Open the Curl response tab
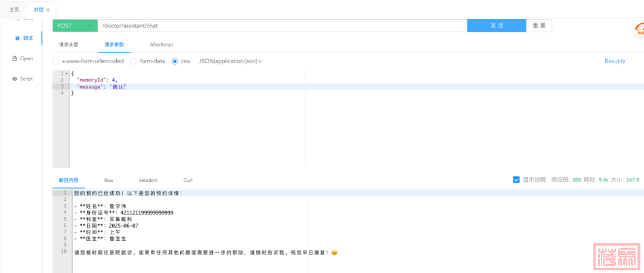Viewport: 644px width, 273px height. pos(188,180)
